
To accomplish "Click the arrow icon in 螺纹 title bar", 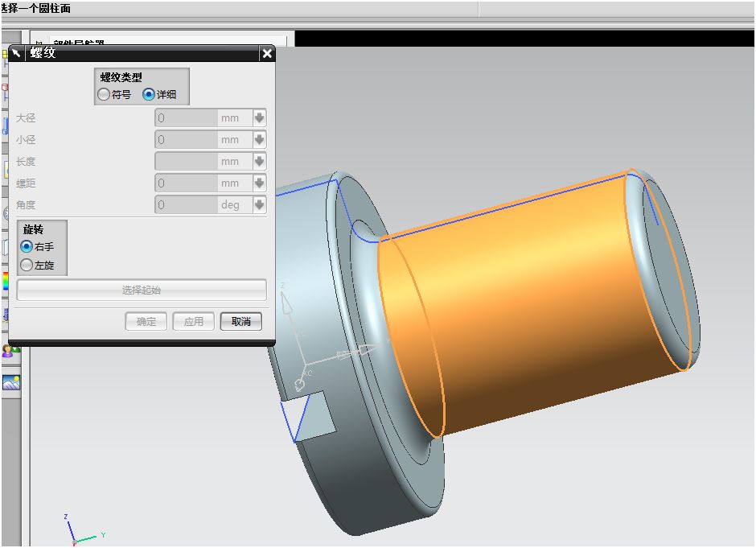I will (x=16, y=53).
